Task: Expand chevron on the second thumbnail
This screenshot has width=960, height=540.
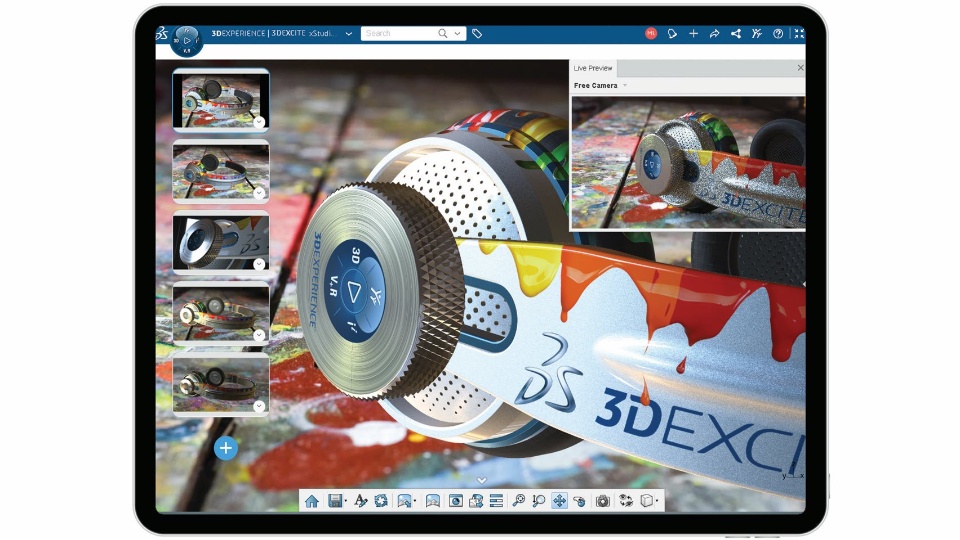Action: coord(259,193)
